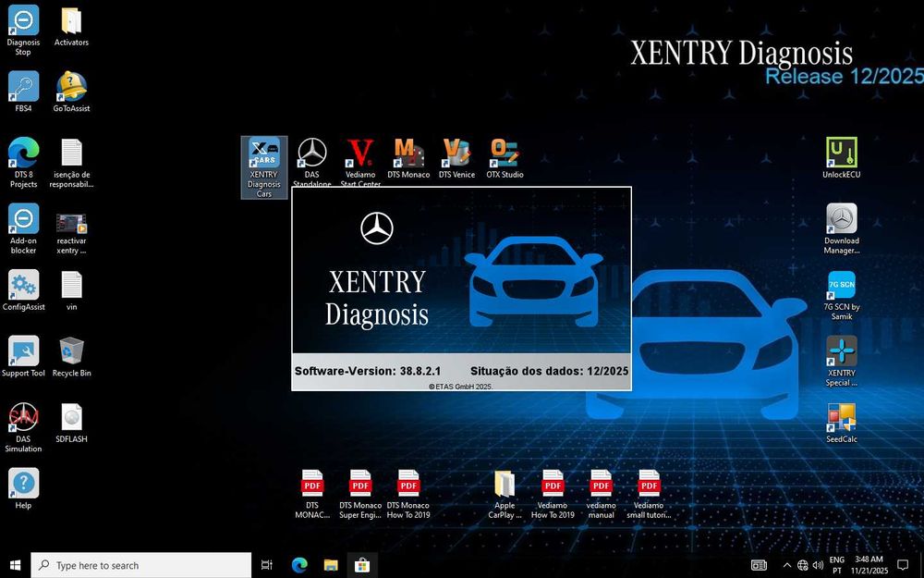924x578 pixels.
Task: Open Vediamo Start Center
Action: click(x=360, y=163)
